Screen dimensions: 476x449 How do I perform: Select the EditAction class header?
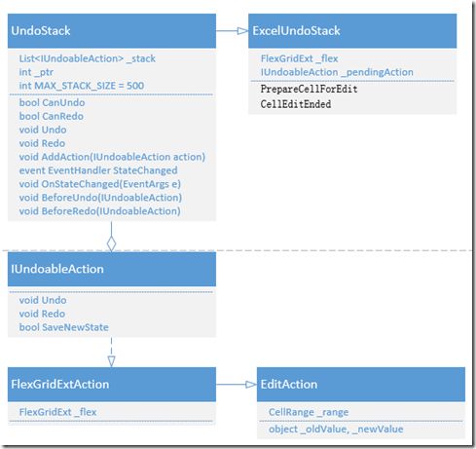point(361,385)
